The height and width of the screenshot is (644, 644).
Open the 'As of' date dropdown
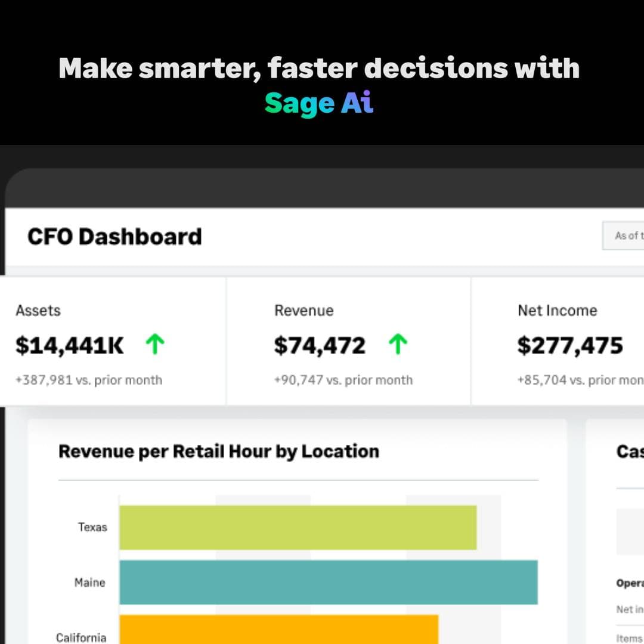pyautogui.click(x=623, y=236)
